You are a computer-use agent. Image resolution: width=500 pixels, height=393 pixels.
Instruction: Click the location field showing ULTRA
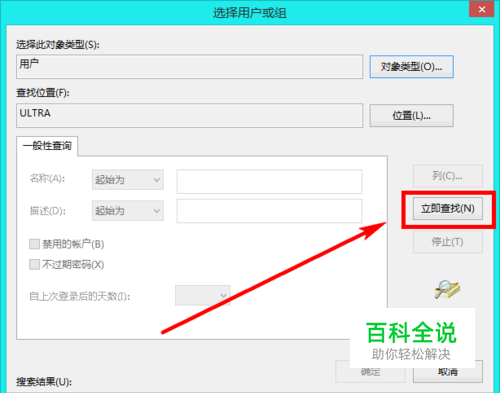point(189,115)
